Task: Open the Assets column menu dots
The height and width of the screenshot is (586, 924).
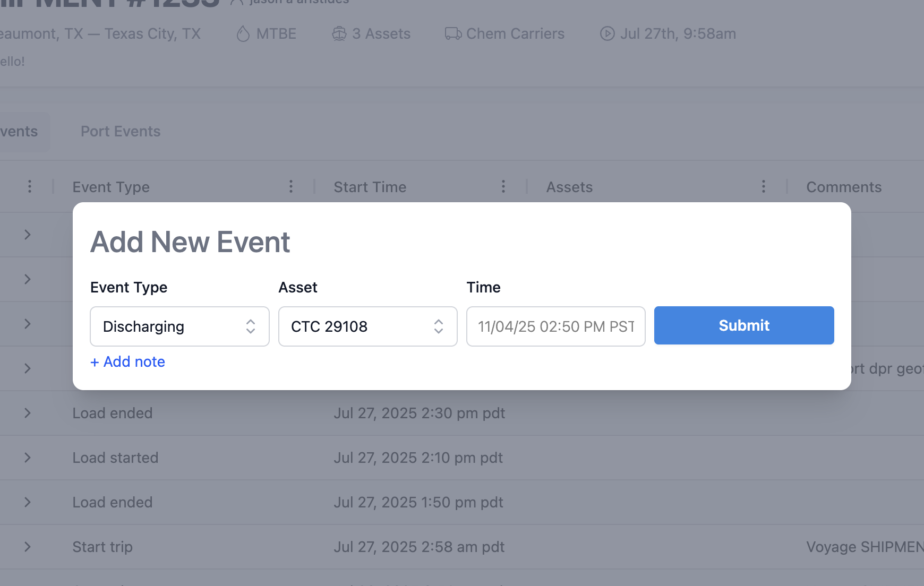Action: coord(763,187)
